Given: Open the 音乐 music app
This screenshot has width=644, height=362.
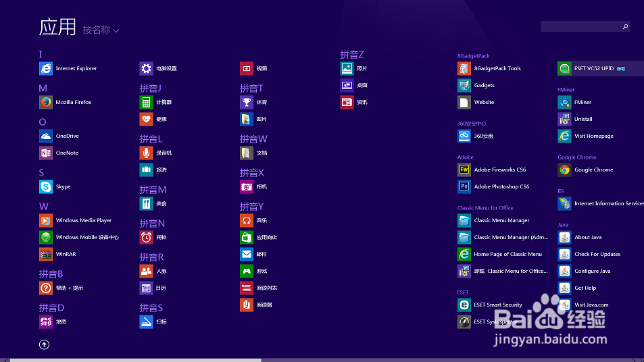Looking at the screenshot, I should (254, 220).
